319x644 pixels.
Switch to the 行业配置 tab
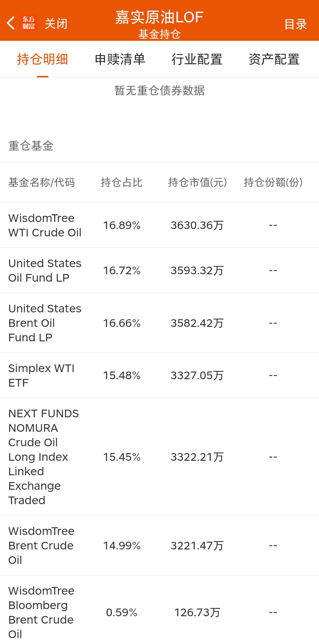click(x=197, y=59)
